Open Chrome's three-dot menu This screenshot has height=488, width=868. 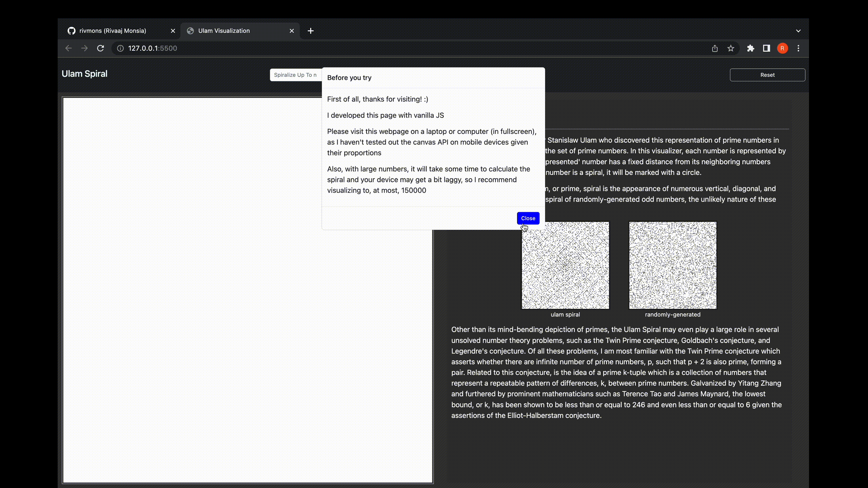click(x=798, y=48)
